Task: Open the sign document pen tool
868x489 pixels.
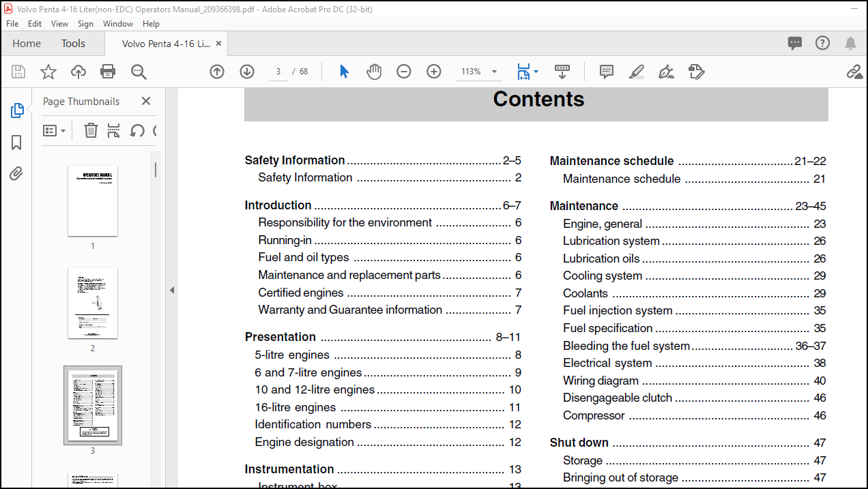Action: [x=666, y=72]
